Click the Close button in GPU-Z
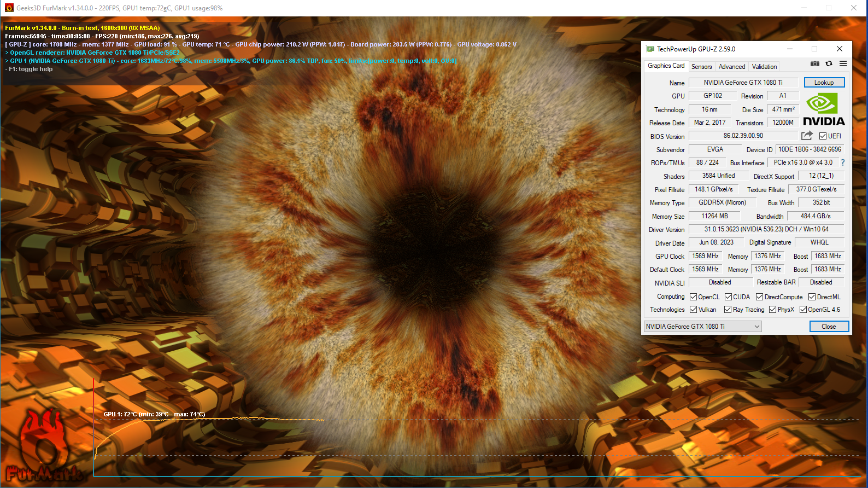This screenshot has width=868, height=488. pyautogui.click(x=828, y=327)
